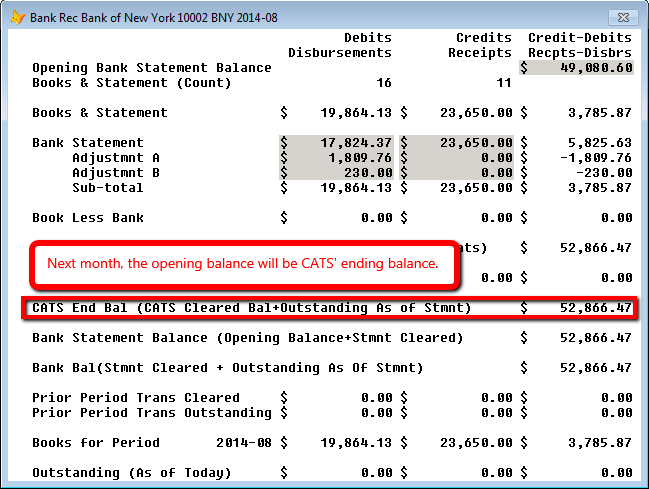The image size is (649, 489).
Task: Click the Books & Statement (Count) label
Action: tap(132, 82)
